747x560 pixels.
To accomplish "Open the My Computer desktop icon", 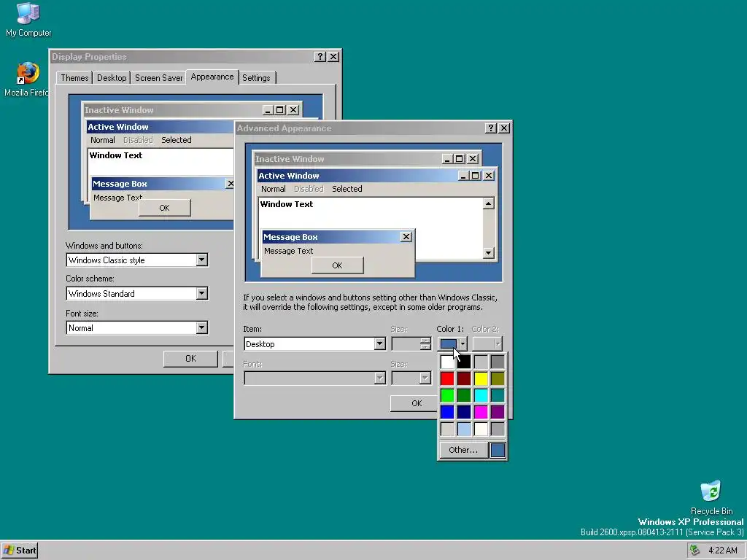I will click(x=28, y=19).
